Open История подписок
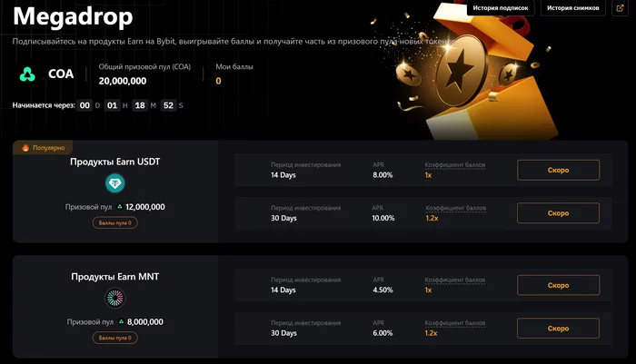 click(x=501, y=7)
